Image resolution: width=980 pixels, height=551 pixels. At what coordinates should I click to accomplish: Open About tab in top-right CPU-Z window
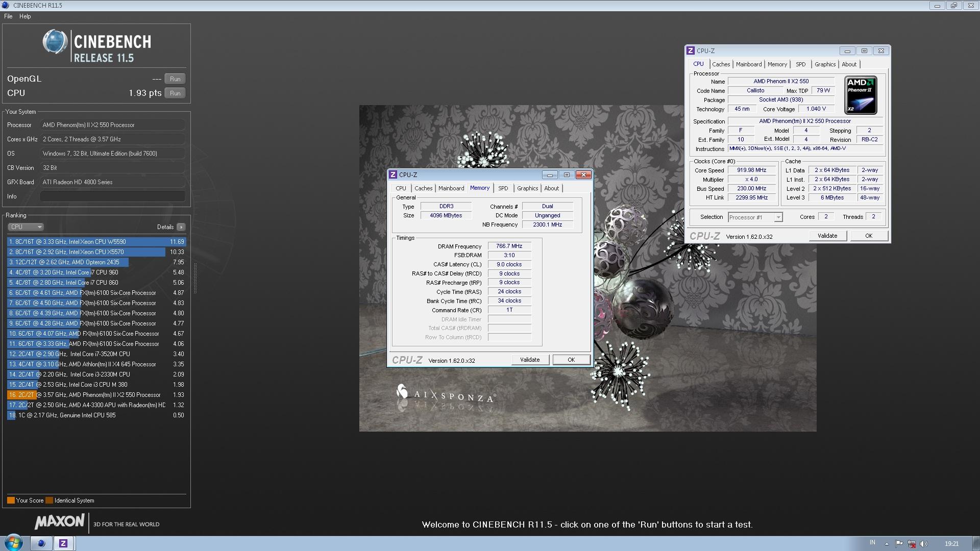pos(849,64)
